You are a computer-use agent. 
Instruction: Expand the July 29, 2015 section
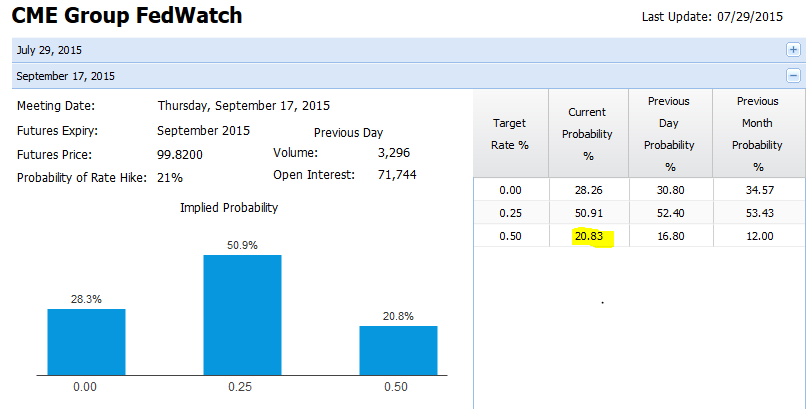pyautogui.click(x=793, y=50)
